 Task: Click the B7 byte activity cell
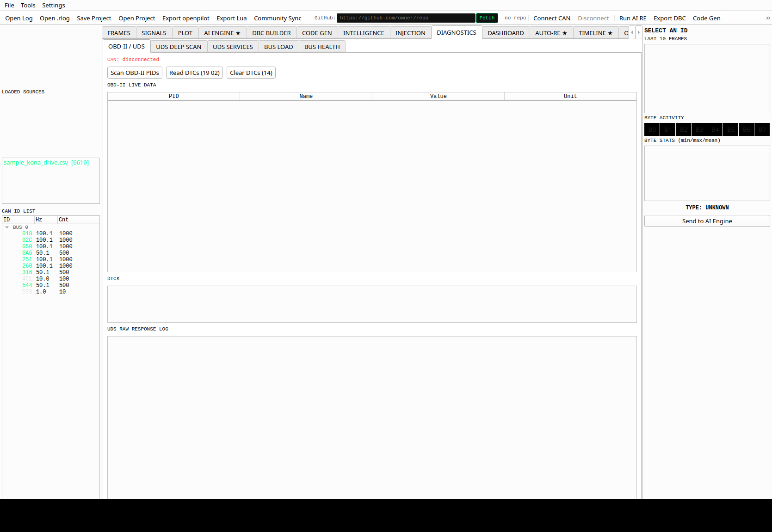click(762, 129)
